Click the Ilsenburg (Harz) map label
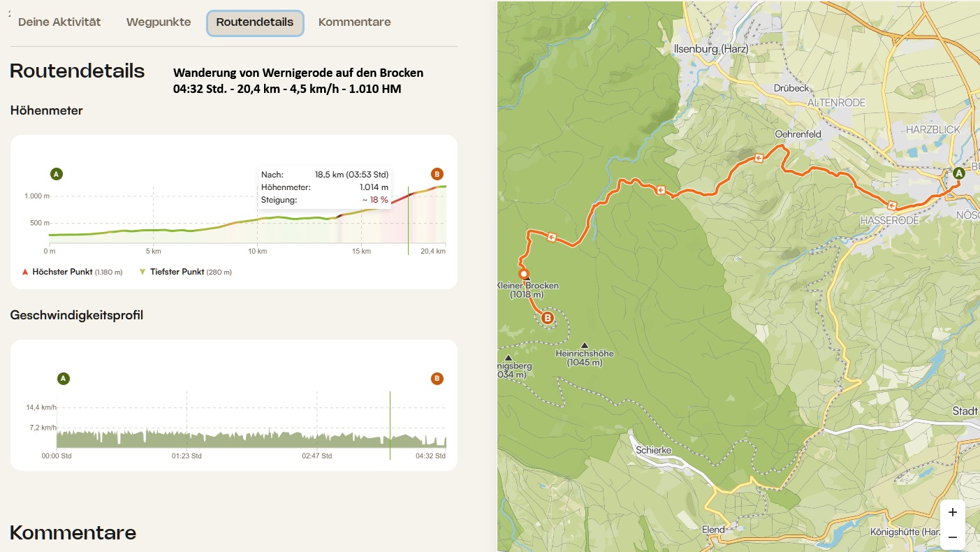 coord(710,49)
